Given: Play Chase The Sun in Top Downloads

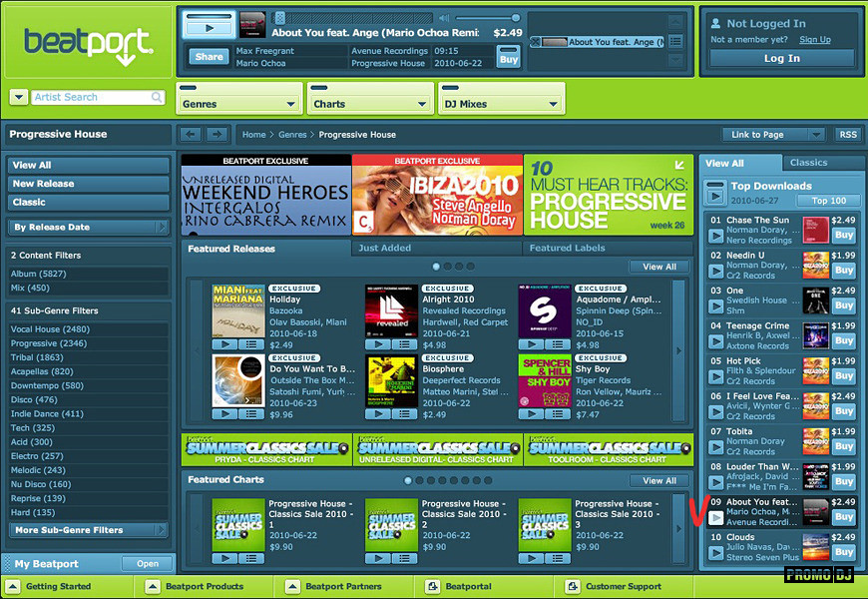Looking at the screenshot, I should point(716,236).
